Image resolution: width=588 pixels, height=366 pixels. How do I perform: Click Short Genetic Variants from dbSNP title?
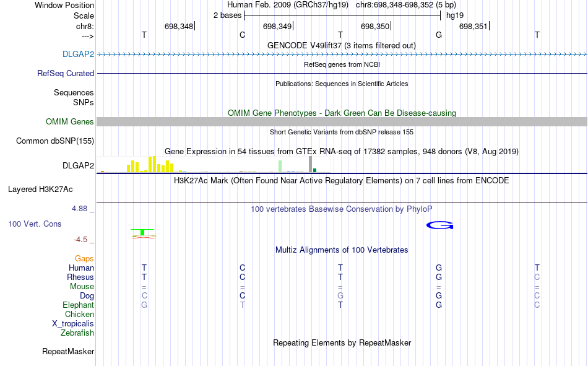pyautogui.click(x=342, y=132)
